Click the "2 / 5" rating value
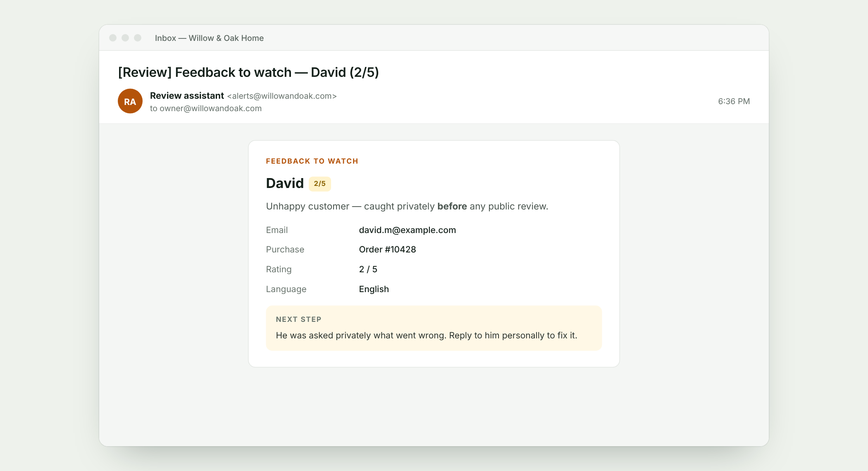 click(x=368, y=269)
